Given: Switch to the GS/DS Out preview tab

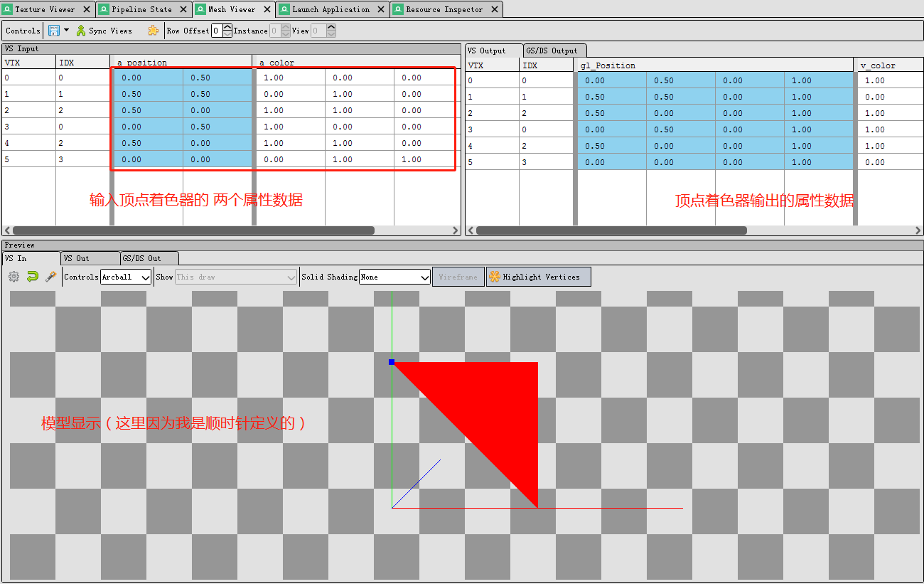Looking at the screenshot, I should [x=149, y=258].
